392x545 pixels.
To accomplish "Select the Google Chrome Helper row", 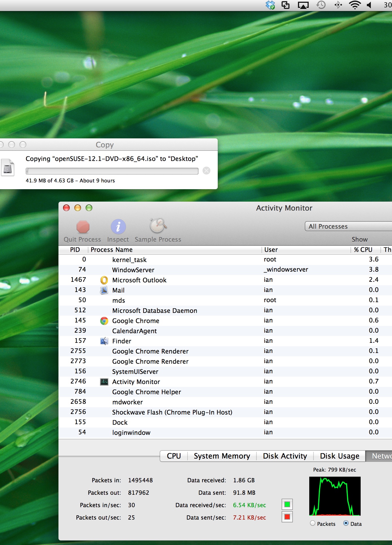I will click(x=225, y=392).
